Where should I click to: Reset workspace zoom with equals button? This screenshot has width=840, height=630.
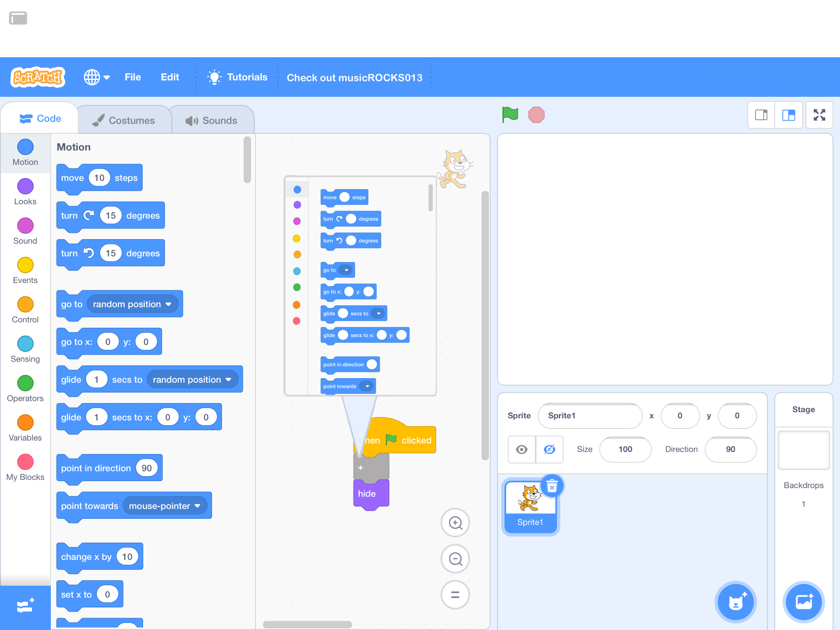[455, 595]
